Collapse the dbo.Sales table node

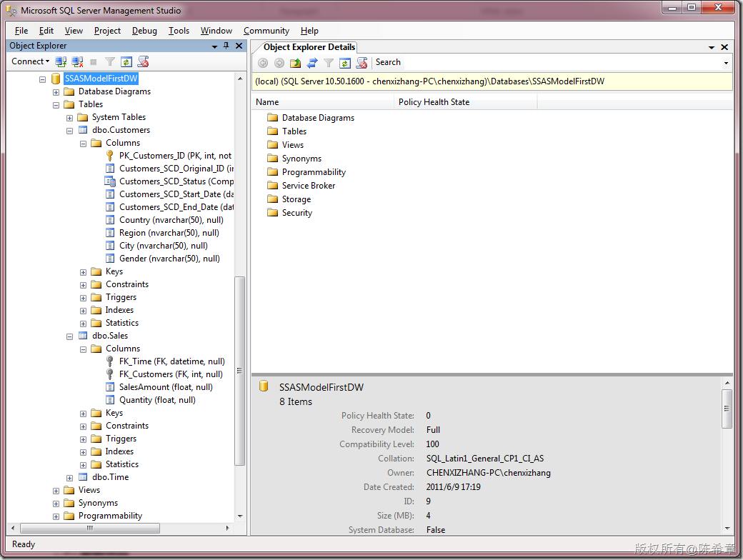click(x=70, y=336)
